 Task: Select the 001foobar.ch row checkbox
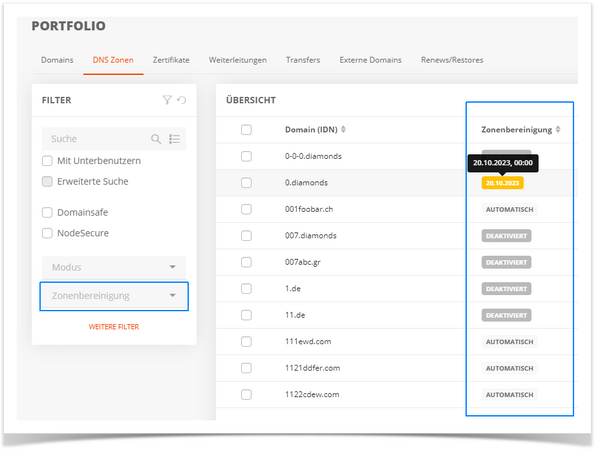tap(246, 209)
